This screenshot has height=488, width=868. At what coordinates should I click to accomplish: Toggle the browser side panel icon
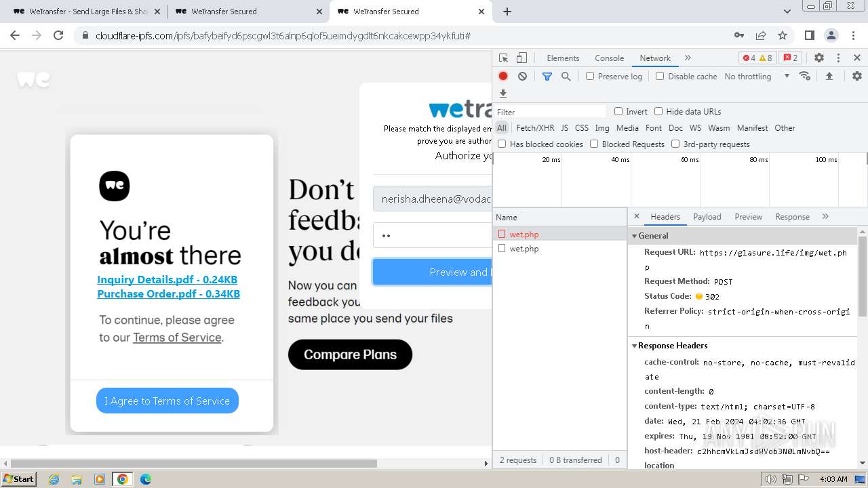point(809,35)
